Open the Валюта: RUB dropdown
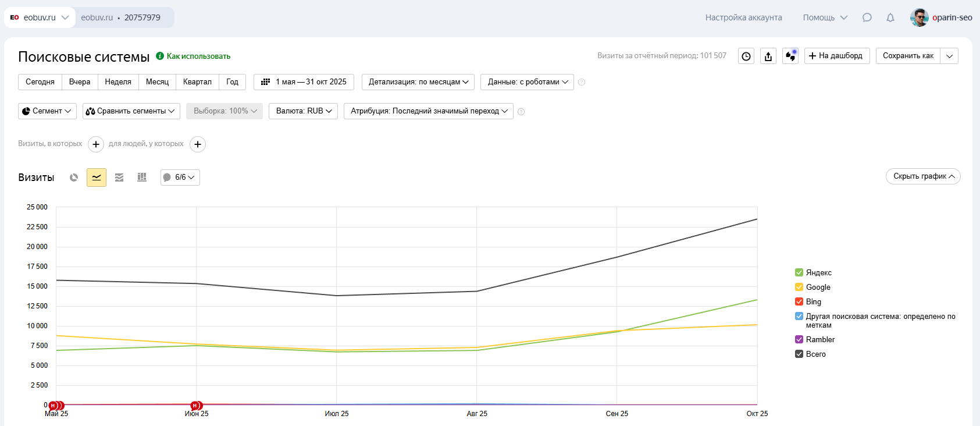Image resolution: width=980 pixels, height=426 pixels. pyautogui.click(x=304, y=111)
